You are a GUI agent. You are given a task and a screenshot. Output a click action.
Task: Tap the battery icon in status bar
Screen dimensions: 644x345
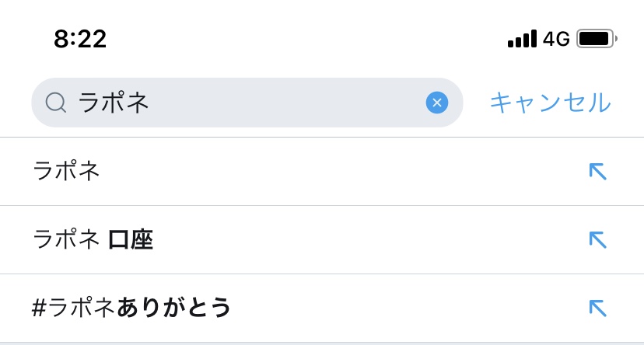click(x=597, y=38)
